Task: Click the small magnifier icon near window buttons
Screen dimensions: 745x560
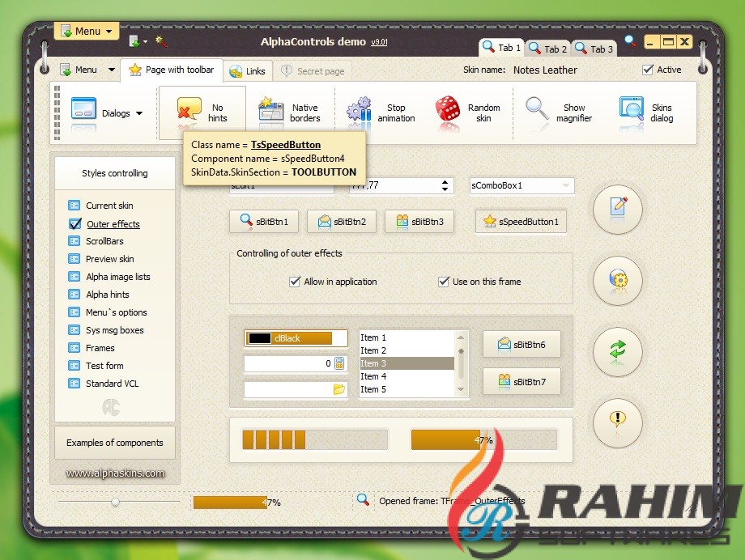Action: coord(630,40)
